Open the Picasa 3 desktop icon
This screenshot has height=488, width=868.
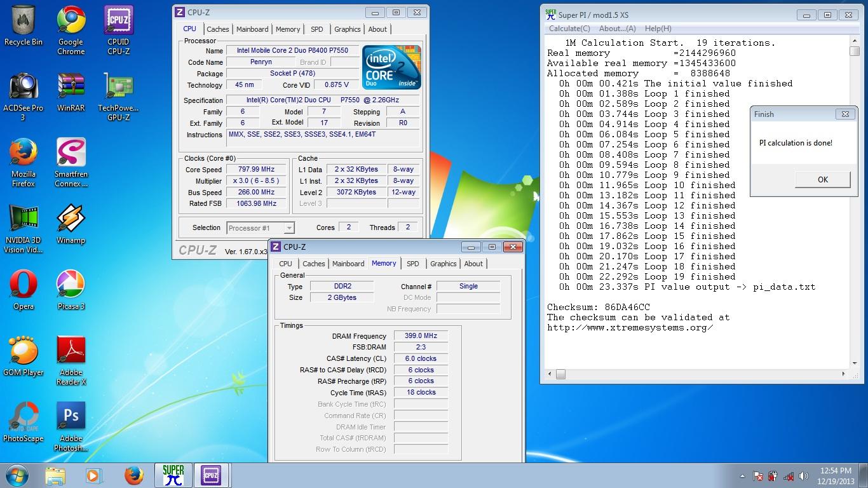(71, 290)
